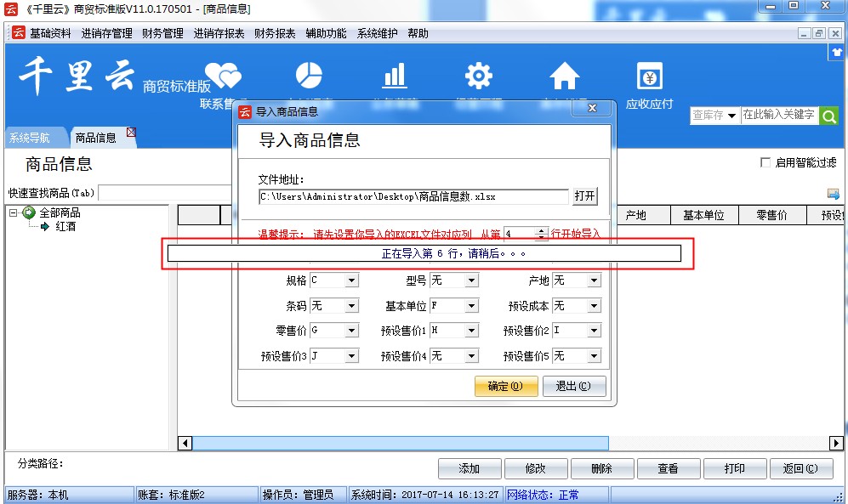
Task: Enable the 启用智能过滤 checkbox
Action: [765, 162]
